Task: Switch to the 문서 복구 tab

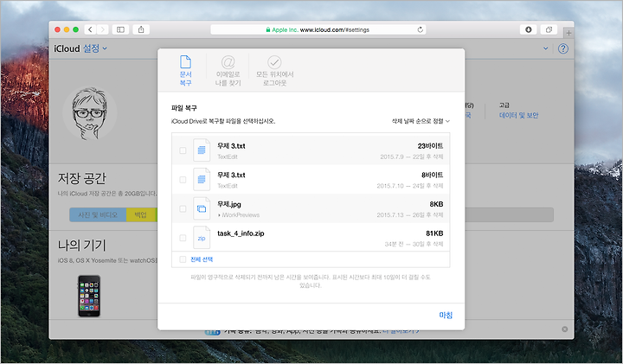Action: click(x=185, y=71)
